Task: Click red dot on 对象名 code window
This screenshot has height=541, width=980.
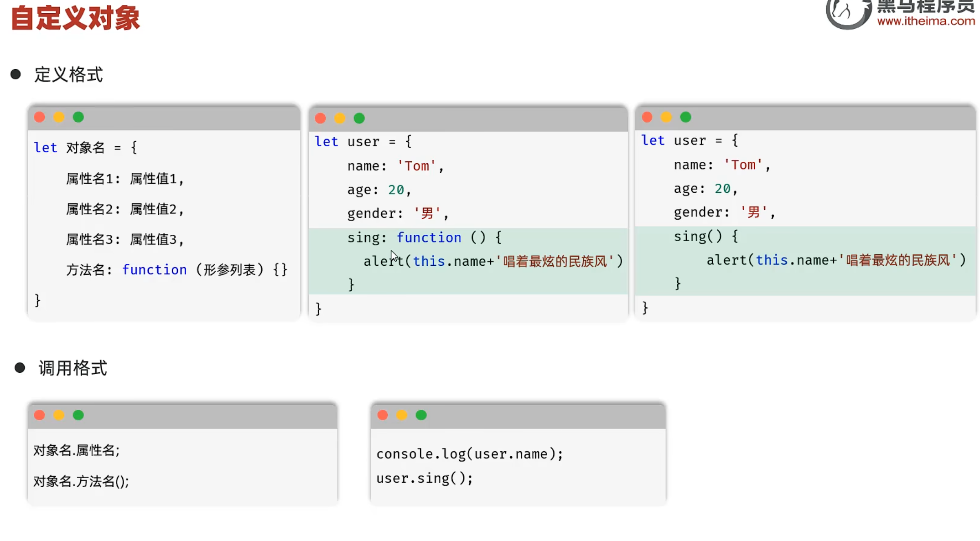Action: point(40,117)
